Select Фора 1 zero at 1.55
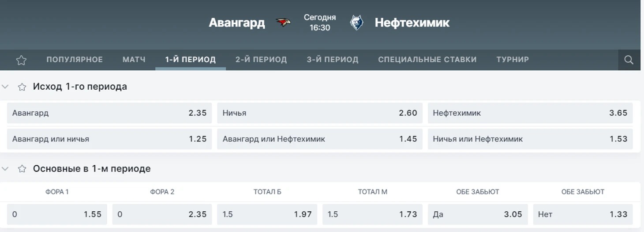644x232 pixels. click(x=57, y=214)
